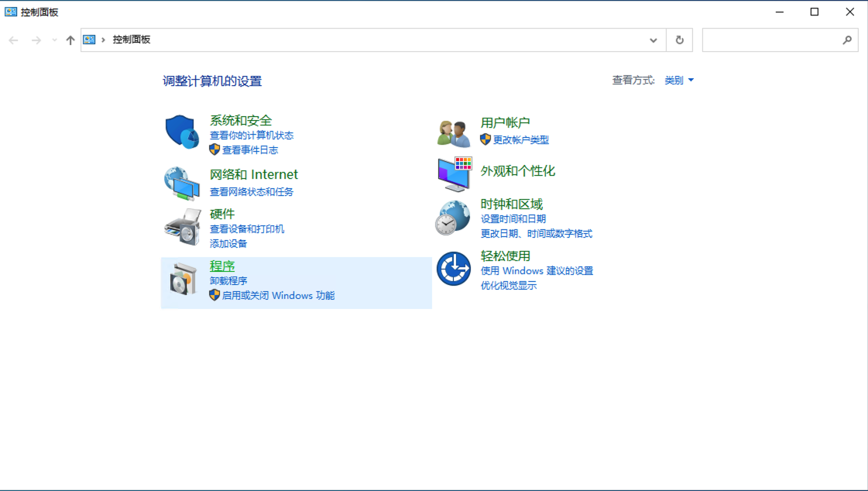Viewport: 868px width, 491px height.
Task: Click the refresh button in address bar
Action: coord(679,39)
